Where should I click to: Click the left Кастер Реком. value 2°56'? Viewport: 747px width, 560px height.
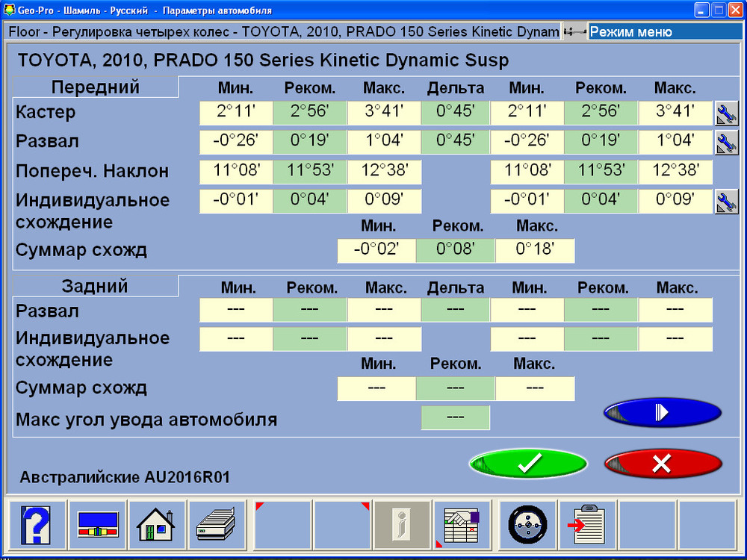pyautogui.click(x=310, y=113)
